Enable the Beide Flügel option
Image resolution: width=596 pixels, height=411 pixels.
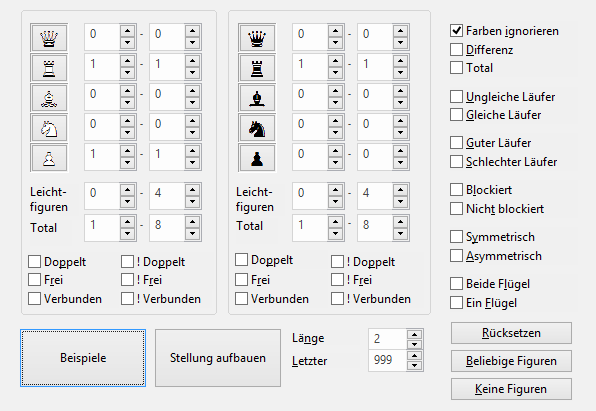coord(456,284)
